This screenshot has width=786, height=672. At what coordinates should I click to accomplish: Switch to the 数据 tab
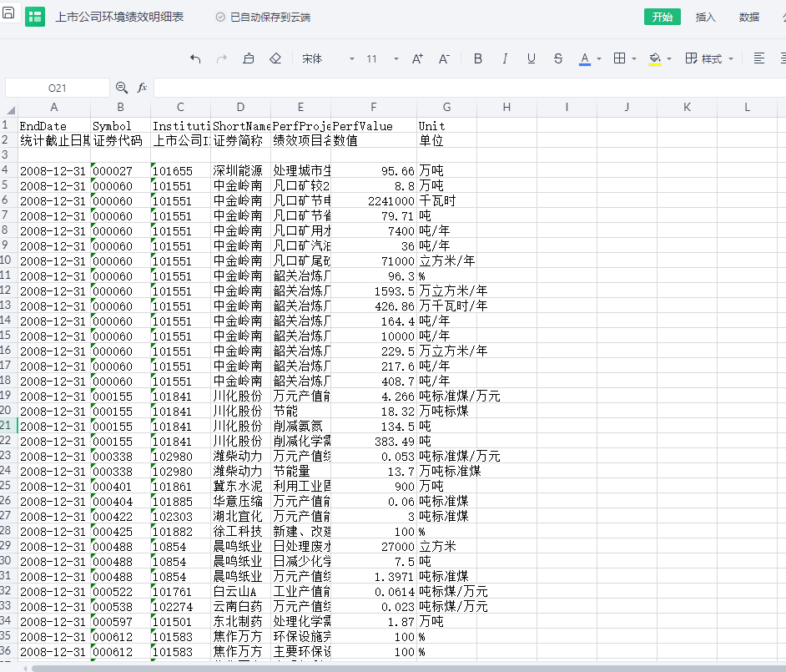coord(749,17)
